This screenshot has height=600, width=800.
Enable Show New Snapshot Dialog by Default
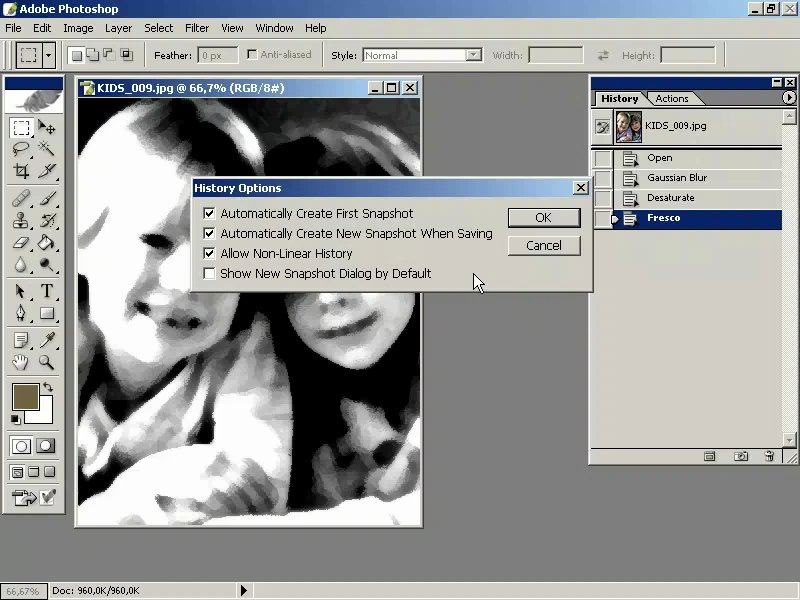209,273
